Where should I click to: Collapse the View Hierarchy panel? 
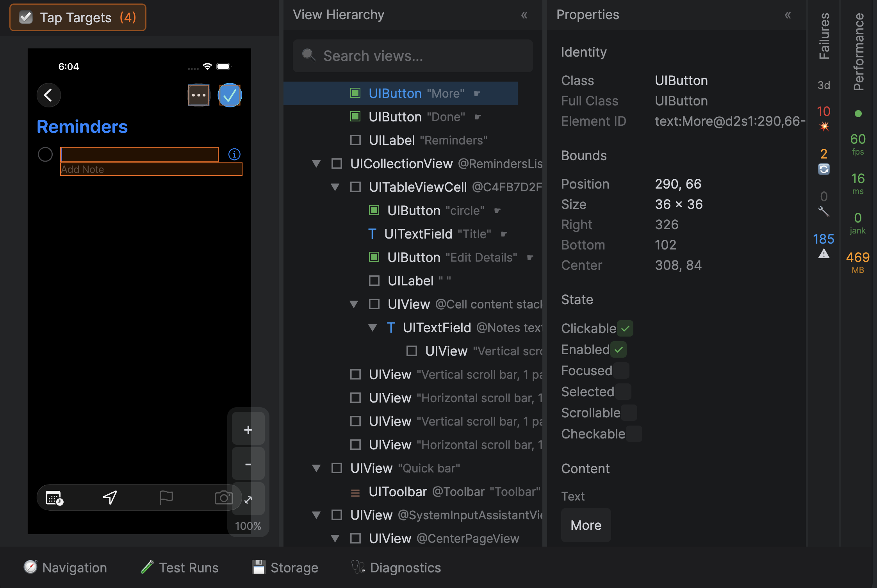tap(524, 15)
